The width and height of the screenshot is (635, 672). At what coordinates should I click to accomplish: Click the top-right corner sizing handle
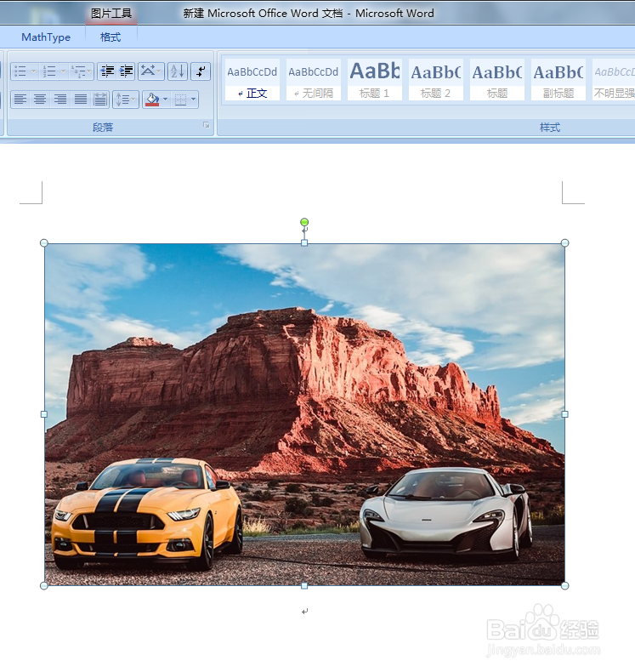click(564, 243)
